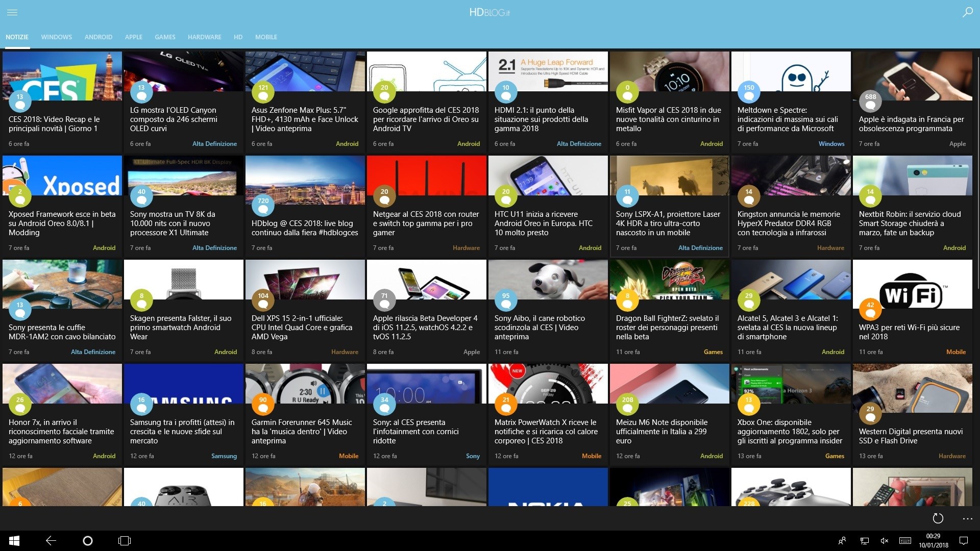Unmute the volume tray icon

[885, 541]
